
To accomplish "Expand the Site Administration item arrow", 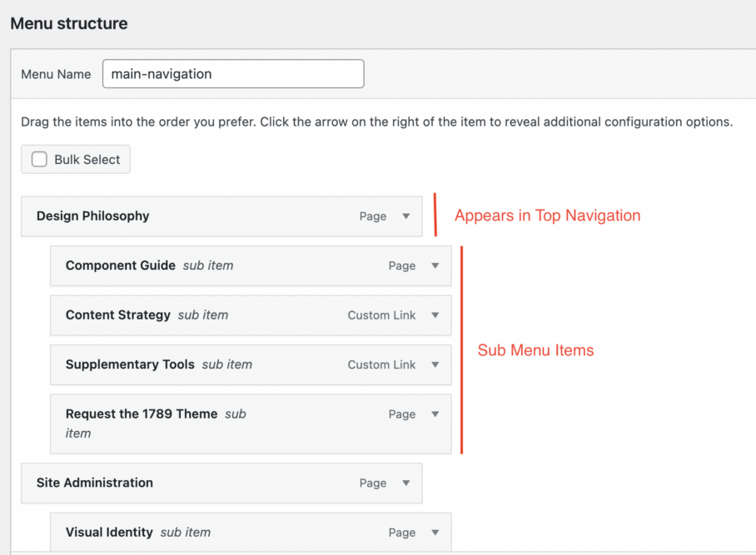I will [406, 483].
